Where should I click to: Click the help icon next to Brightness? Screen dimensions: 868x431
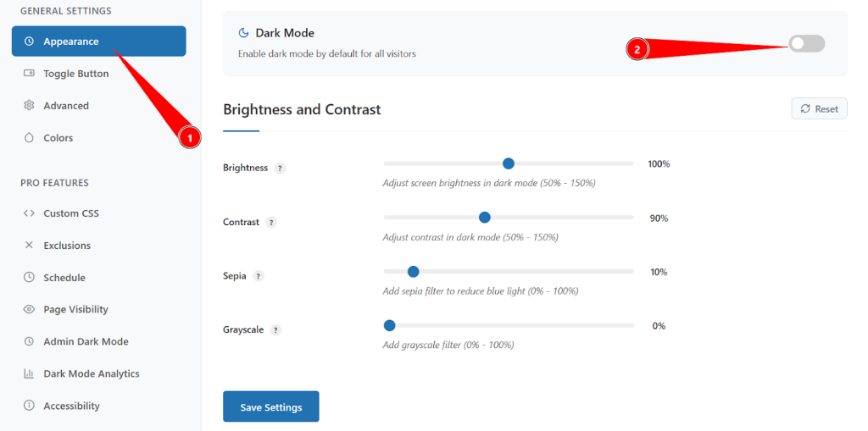(281, 169)
